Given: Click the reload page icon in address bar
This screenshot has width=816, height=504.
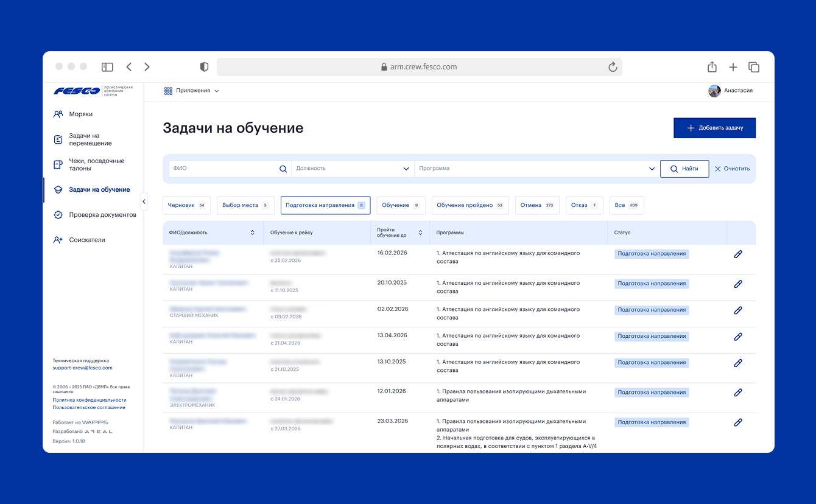Looking at the screenshot, I should pos(613,67).
